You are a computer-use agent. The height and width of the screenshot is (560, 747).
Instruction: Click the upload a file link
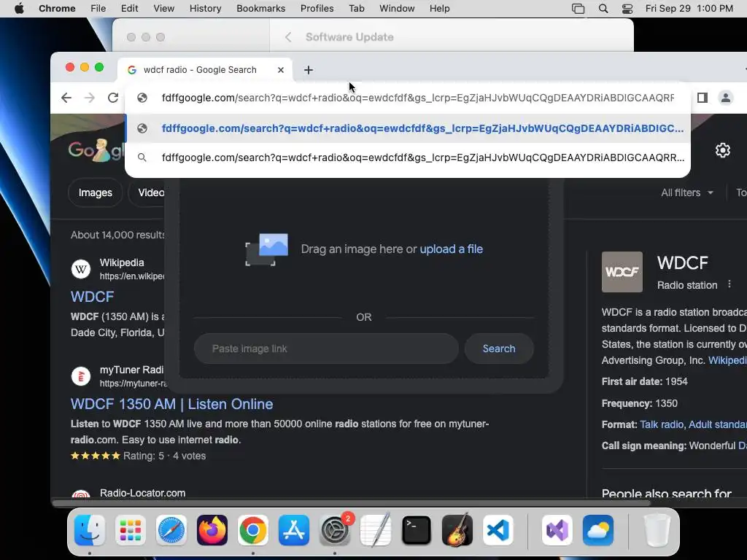click(x=451, y=249)
